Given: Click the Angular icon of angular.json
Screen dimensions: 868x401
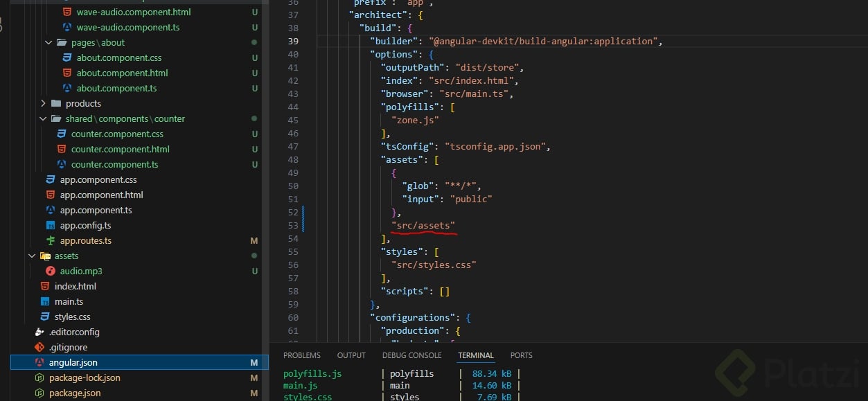Looking at the screenshot, I should pos(39,362).
